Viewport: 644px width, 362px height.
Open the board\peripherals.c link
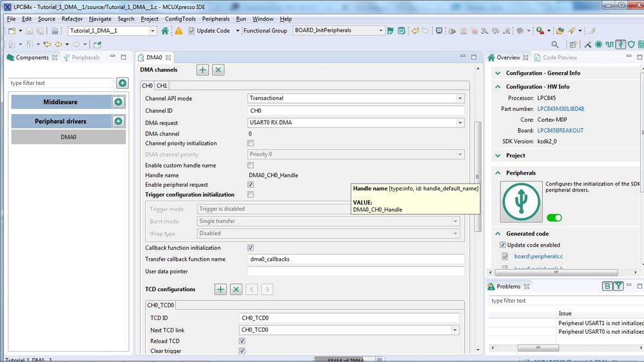(x=538, y=256)
